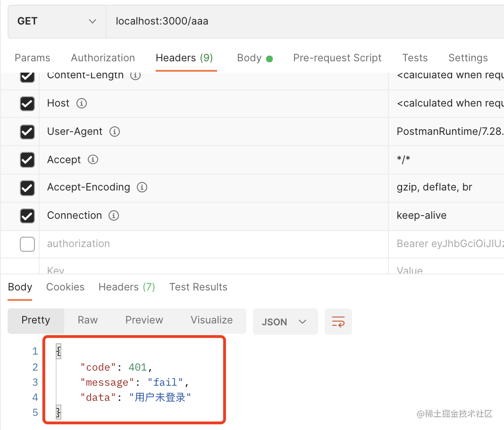Toggle the word wrap icon in response
The width and height of the screenshot is (504, 430).
pyautogui.click(x=338, y=322)
